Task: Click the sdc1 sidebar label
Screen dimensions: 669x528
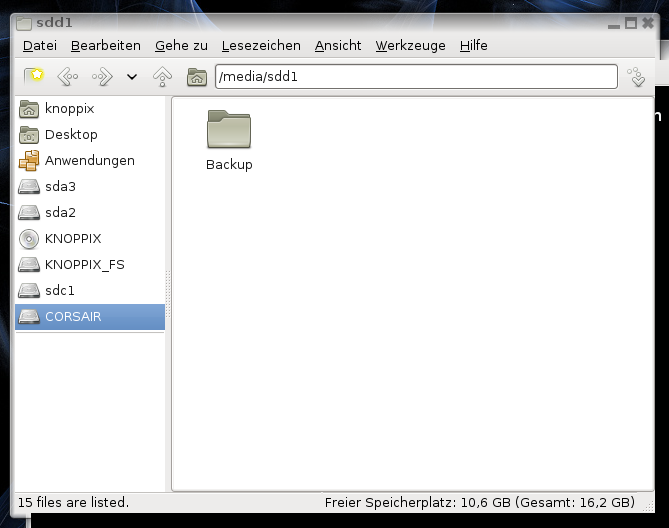Action: [x=60, y=291]
